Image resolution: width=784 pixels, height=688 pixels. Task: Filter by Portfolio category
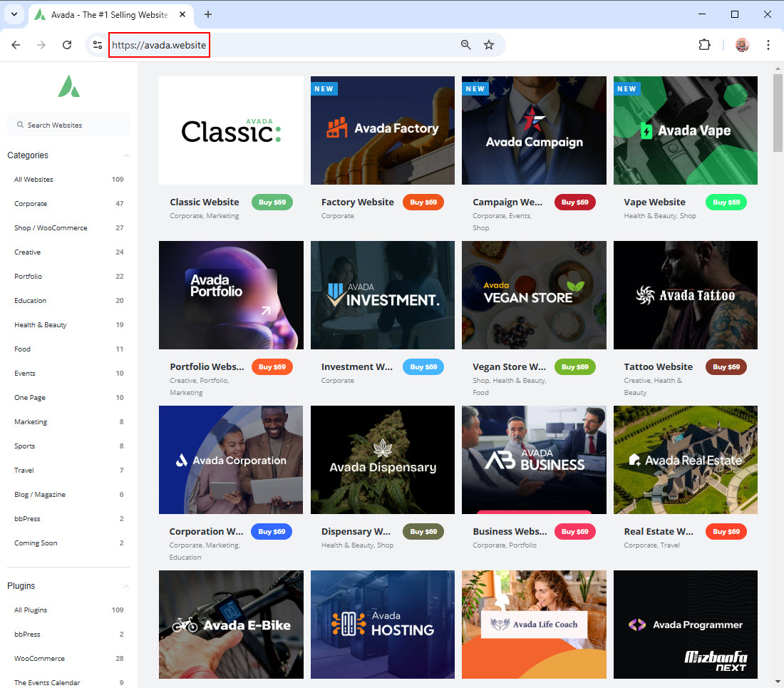pos(69,277)
